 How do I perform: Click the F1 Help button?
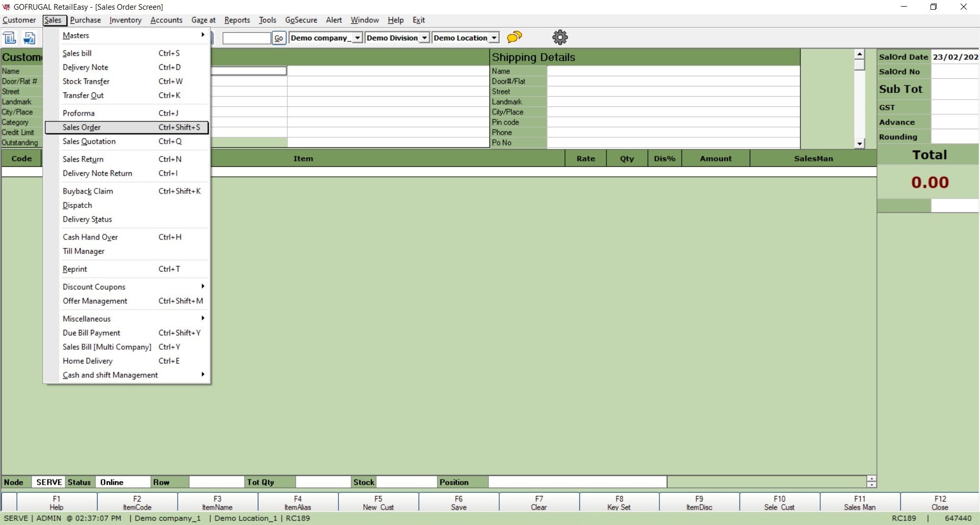(57, 503)
